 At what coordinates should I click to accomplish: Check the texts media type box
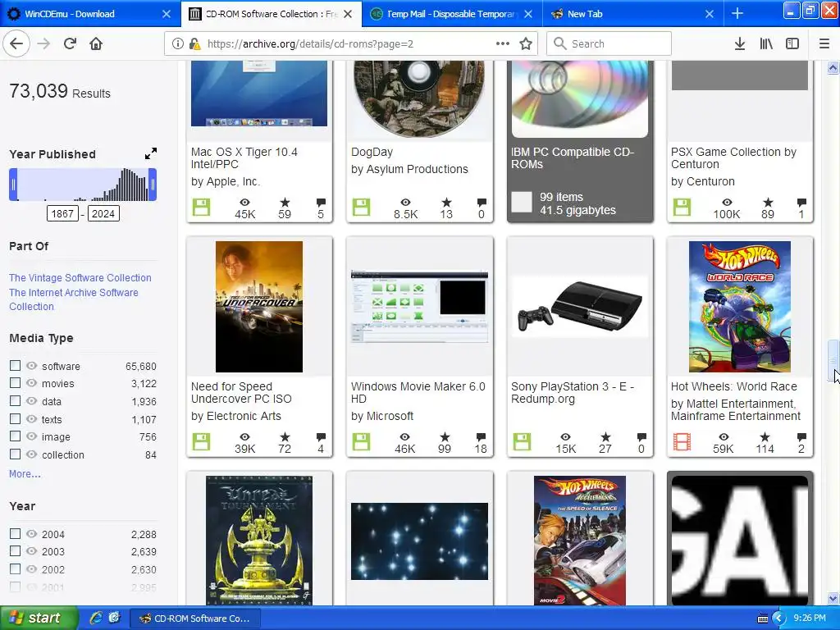click(x=15, y=418)
